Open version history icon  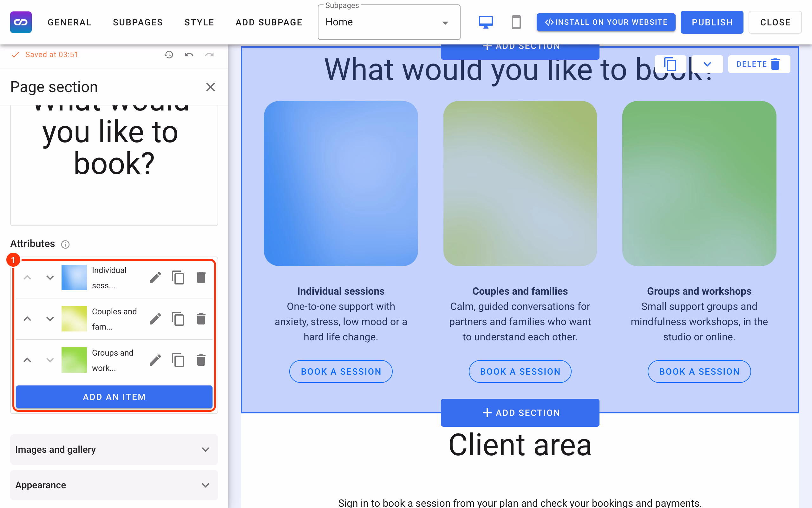(x=169, y=54)
